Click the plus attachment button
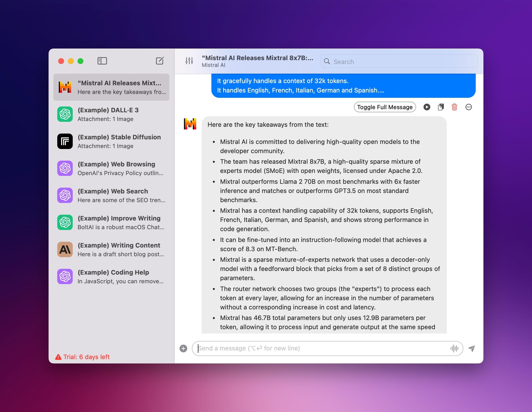 point(183,348)
